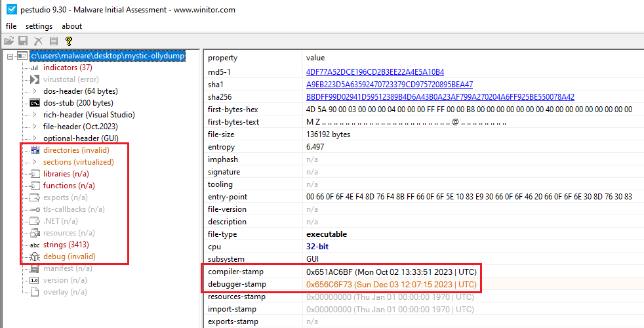Select the file-size value 136192 bytes
This screenshot has height=328, width=644.
pos(328,134)
